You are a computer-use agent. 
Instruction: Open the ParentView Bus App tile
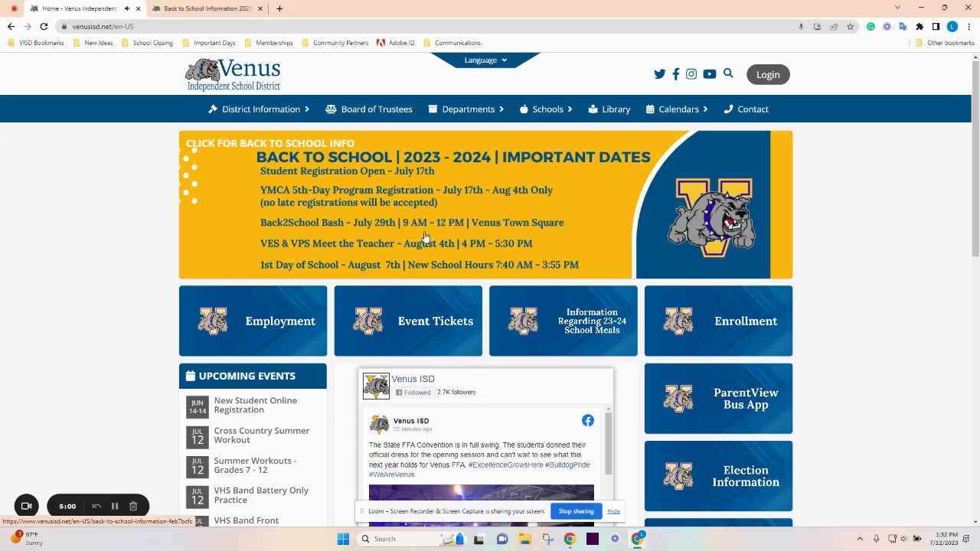pos(718,398)
